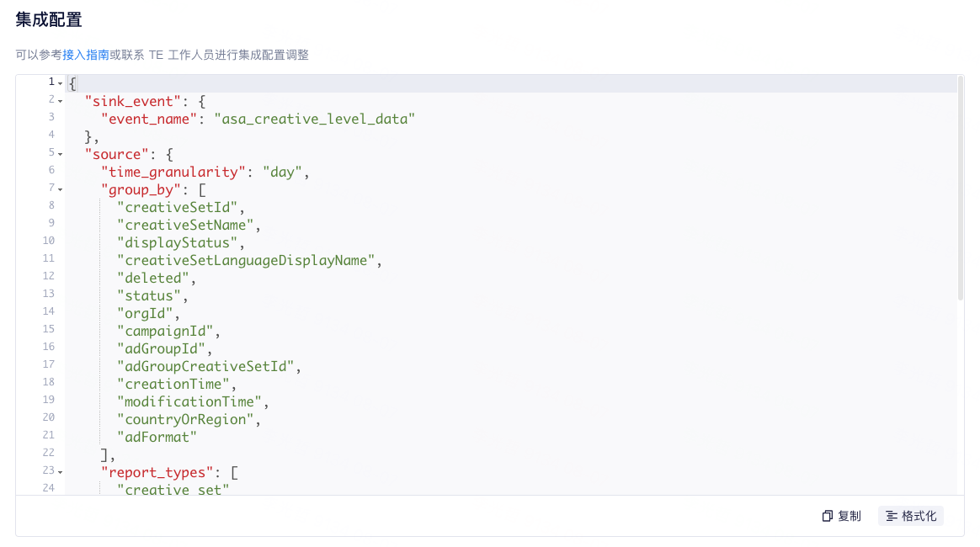Viewport: 980px width, 547px height.
Task: Click the 格式化 format button
Action: tap(911, 516)
